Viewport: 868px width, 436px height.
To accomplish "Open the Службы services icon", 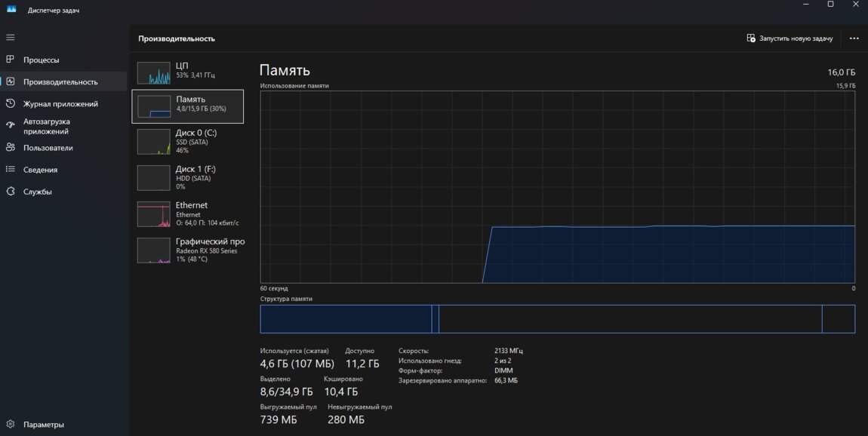I will pyautogui.click(x=10, y=192).
